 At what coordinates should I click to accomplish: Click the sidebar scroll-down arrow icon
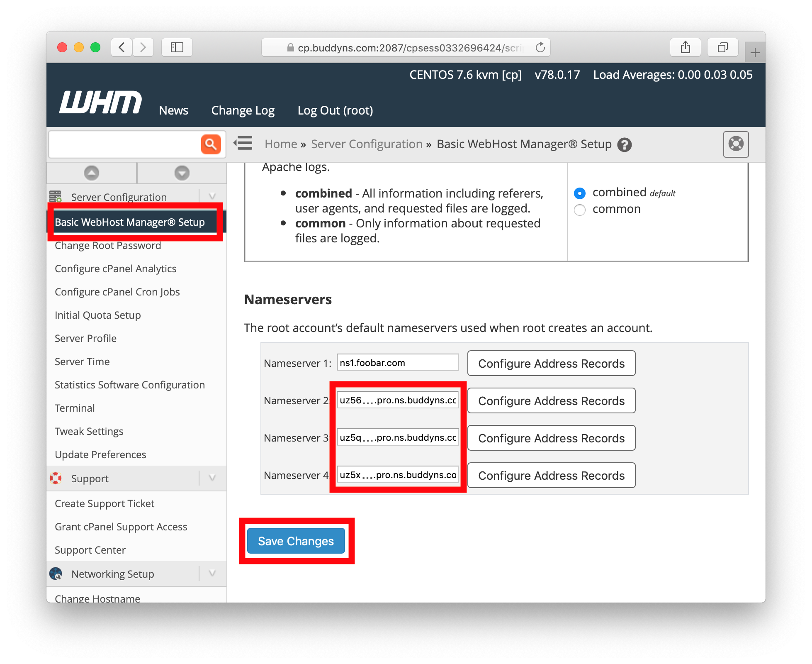tap(182, 173)
